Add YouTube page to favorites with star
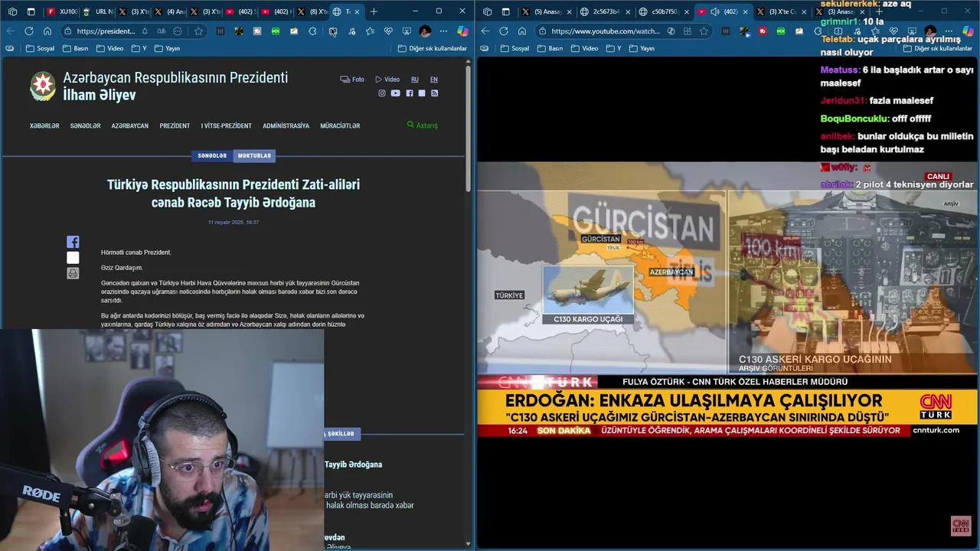The width and height of the screenshot is (980, 551). pos(704,31)
